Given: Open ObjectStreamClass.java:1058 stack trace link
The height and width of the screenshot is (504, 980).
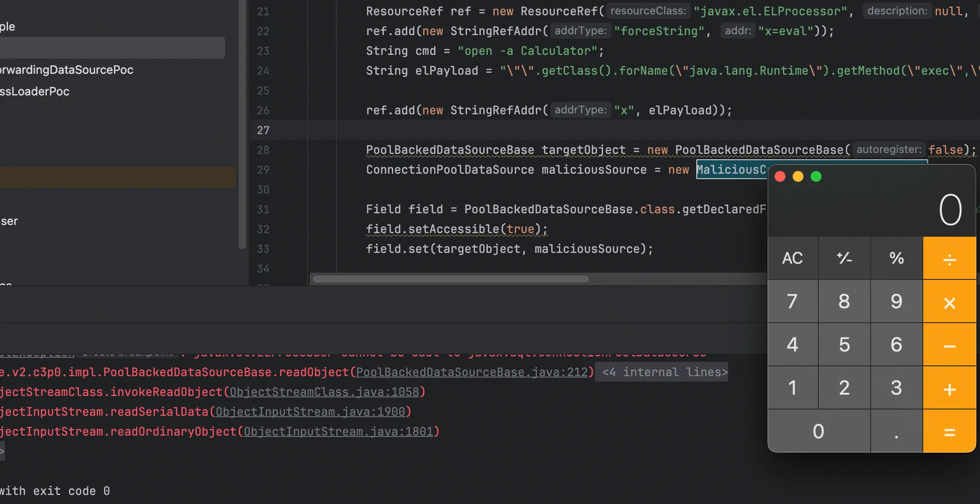Looking at the screenshot, I should 324,392.
